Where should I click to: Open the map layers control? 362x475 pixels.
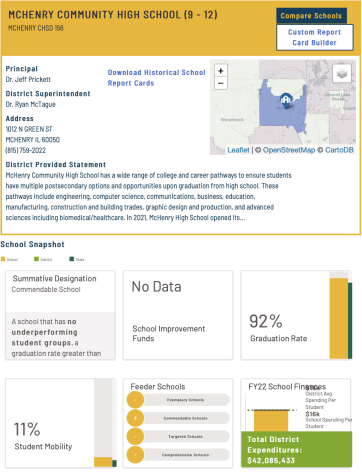(342, 73)
